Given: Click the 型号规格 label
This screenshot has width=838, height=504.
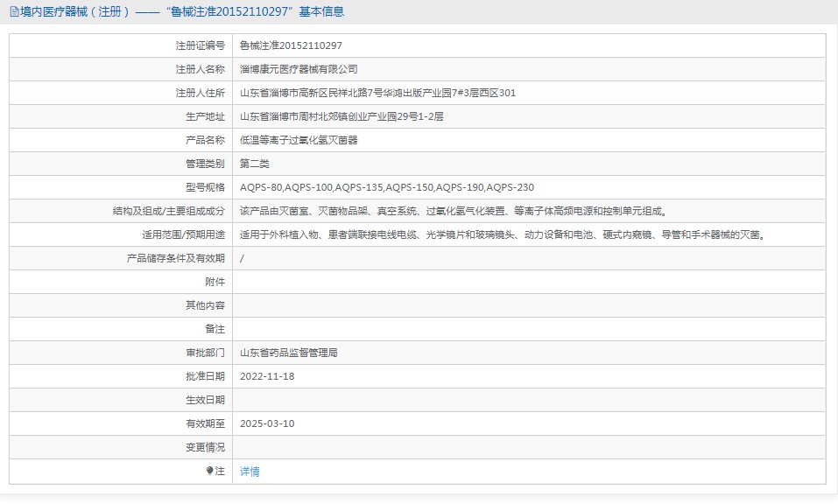Looking at the screenshot, I should (x=205, y=187).
